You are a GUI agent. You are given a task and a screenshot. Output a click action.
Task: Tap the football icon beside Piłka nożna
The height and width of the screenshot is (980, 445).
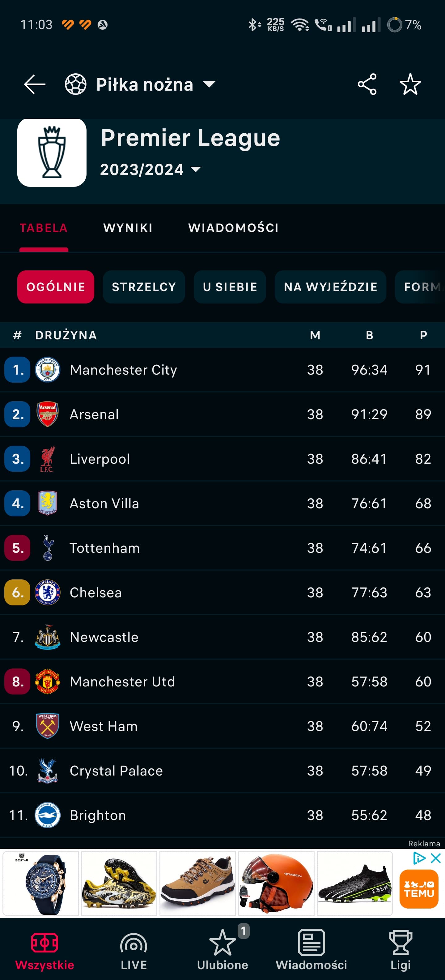(x=76, y=84)
